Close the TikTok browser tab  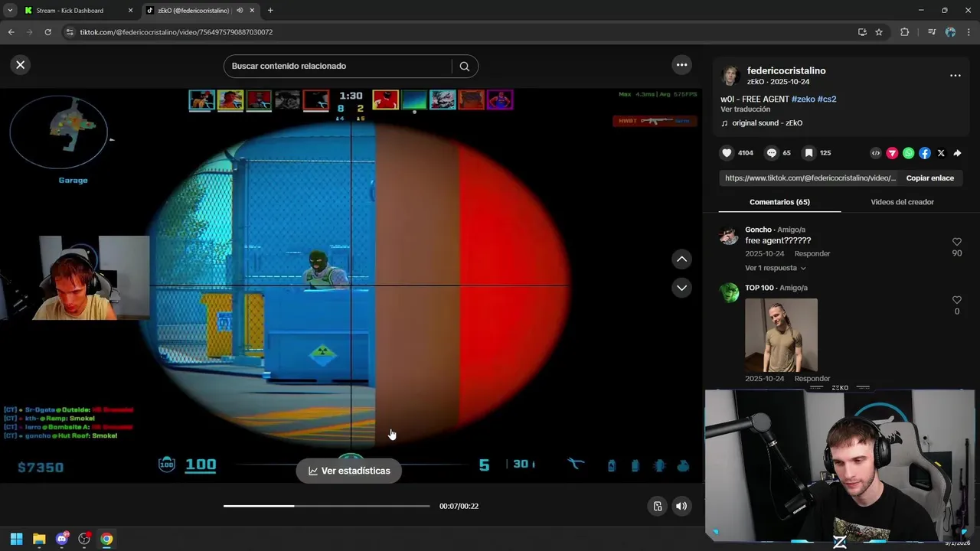(x=252, y=11)
